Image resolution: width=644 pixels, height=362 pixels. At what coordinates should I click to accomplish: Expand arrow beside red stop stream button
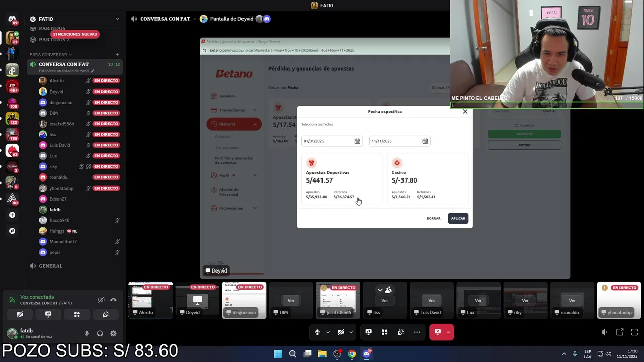[x=449, y=332]
